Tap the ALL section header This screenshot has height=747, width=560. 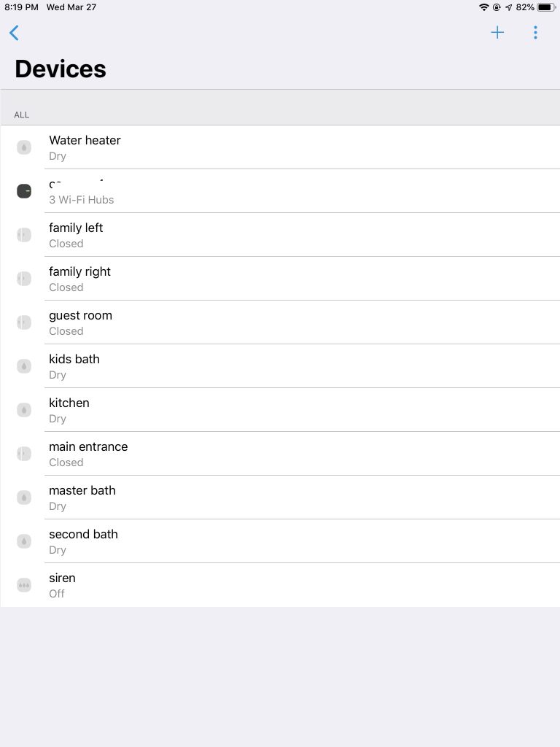tap(22, 115)
